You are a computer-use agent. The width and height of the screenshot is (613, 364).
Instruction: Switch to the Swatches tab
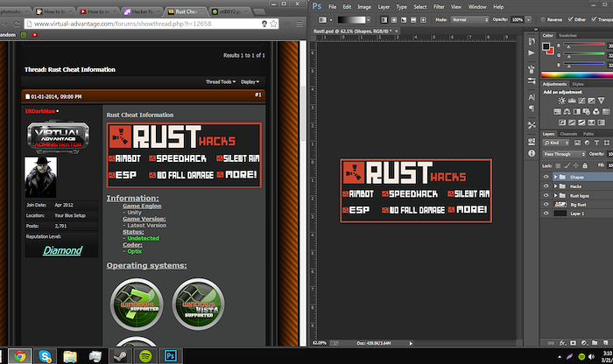click(x=567, y=36)
